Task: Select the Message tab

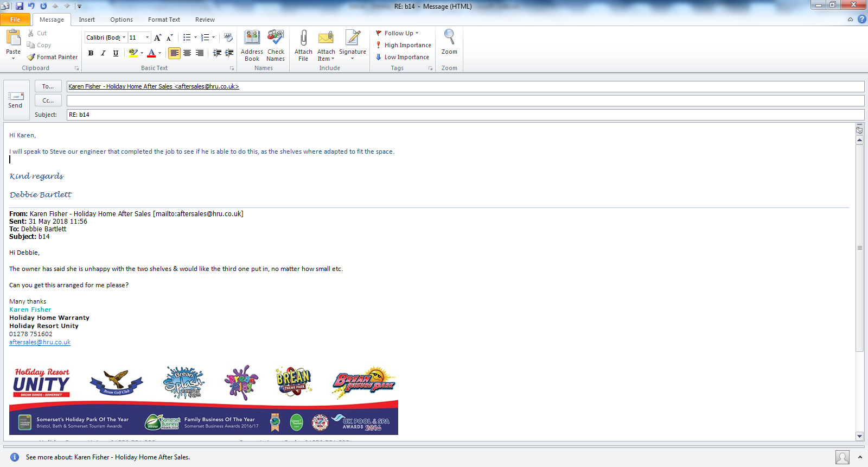Action: (x=52, y=20)
